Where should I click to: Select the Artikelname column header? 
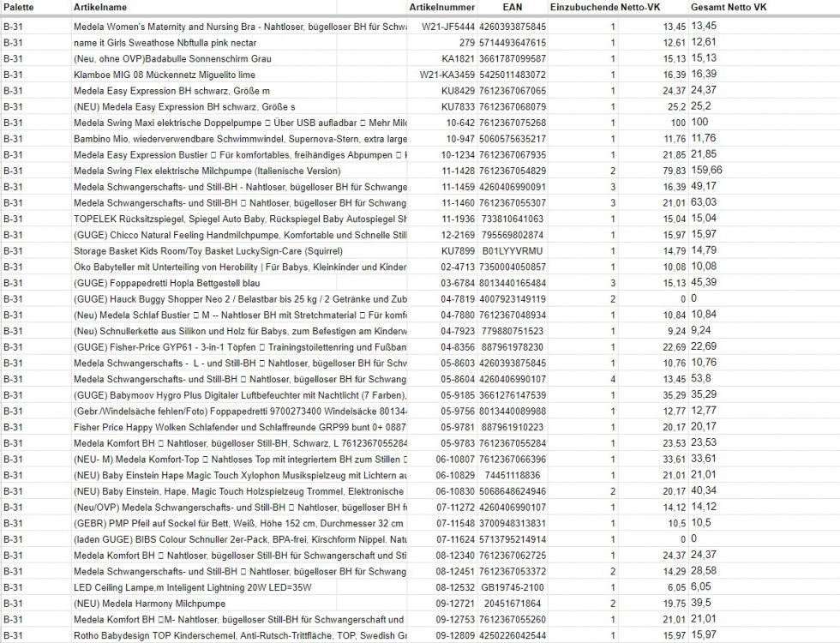click(100, 8)
